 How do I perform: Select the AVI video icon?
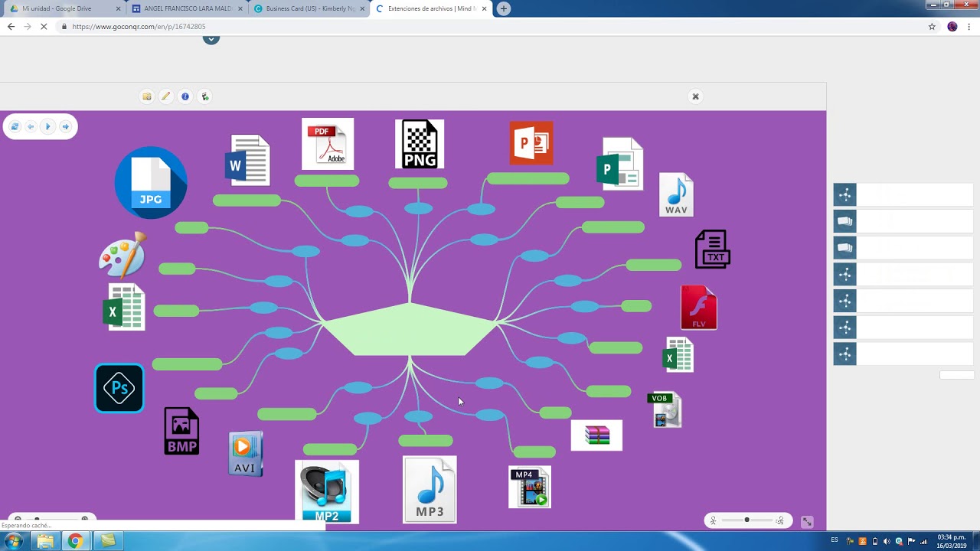tap(246, 454)
